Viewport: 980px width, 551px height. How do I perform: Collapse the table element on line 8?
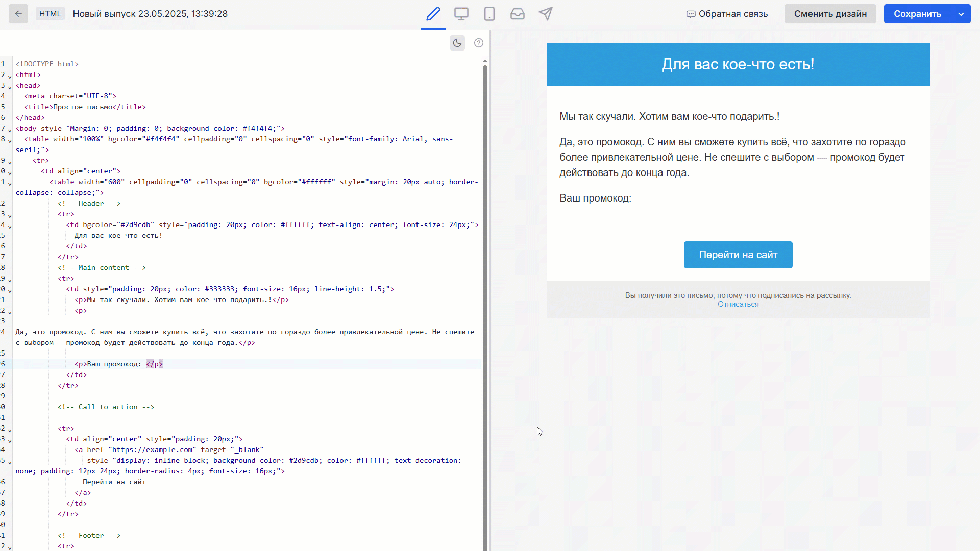click(10, 141)
